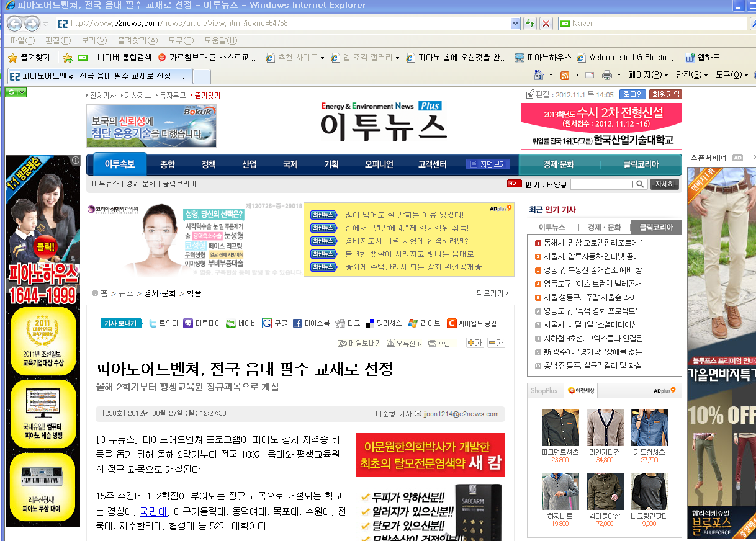Open the 고객센터 navigation menu item
756x541 pixels.
coord(433,164)
